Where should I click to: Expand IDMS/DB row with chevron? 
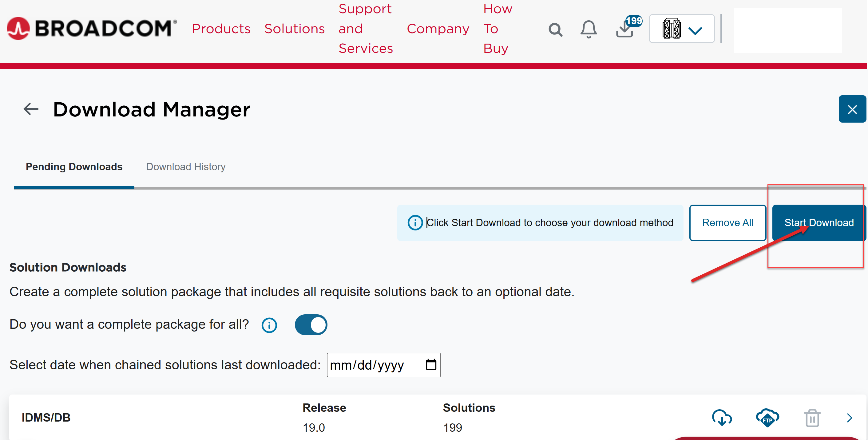[x=849, y=418]
